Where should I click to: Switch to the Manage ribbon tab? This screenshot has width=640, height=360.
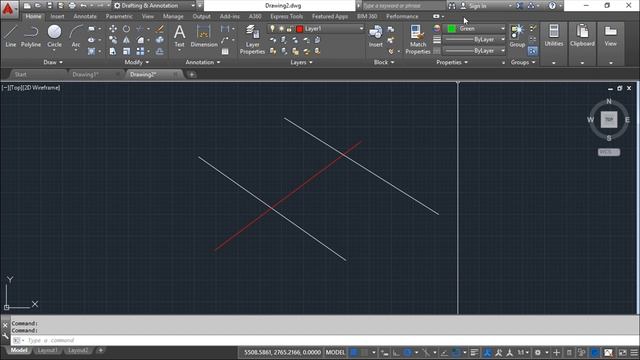tap(173, 16)
